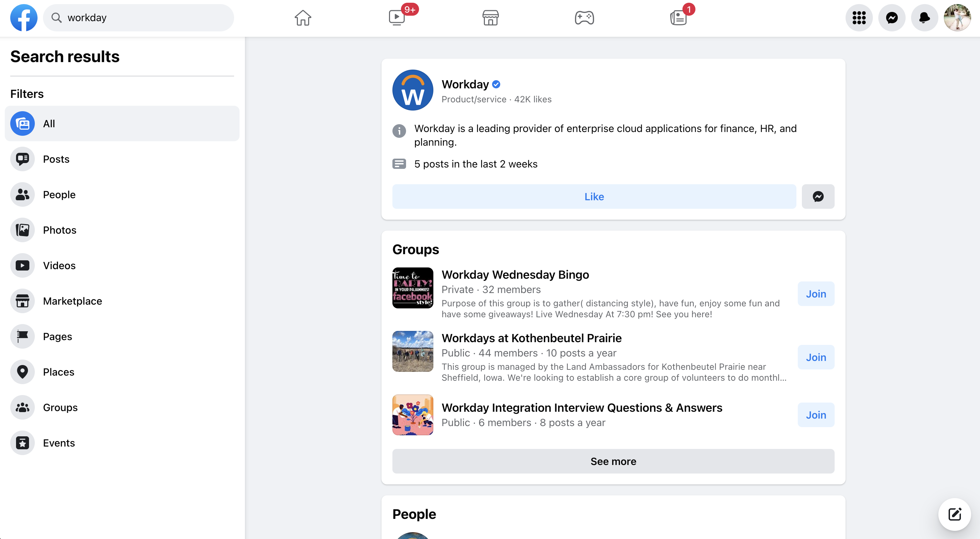980x539 pixels.
Task: Click See more under Groups
Action: [x=613, y=462]
